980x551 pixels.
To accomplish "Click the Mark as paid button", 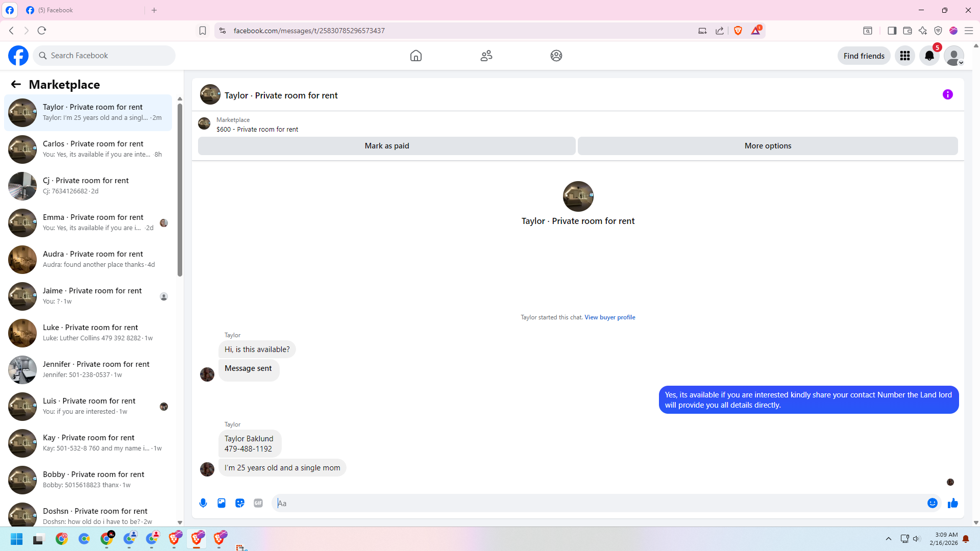I will 386,146.
